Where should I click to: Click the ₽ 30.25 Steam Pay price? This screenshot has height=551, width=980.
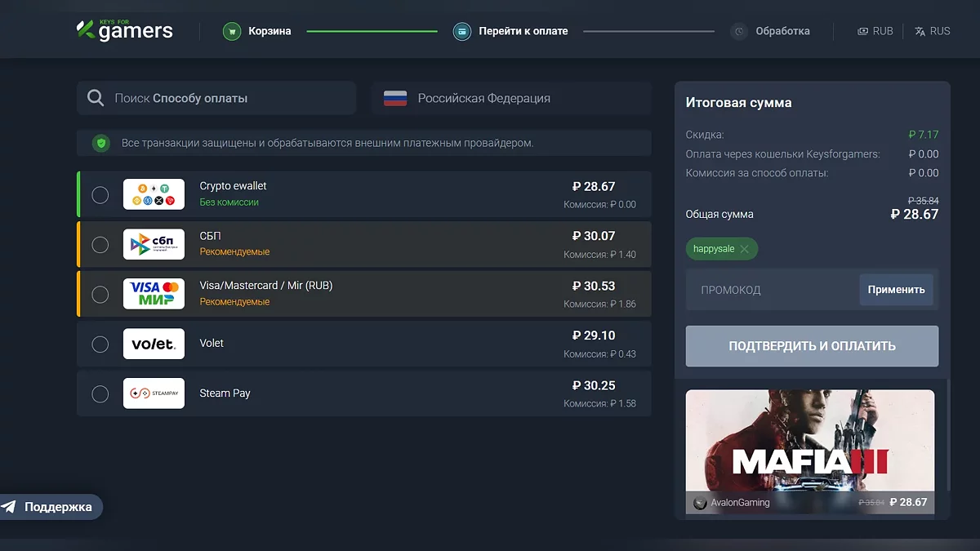594,385
